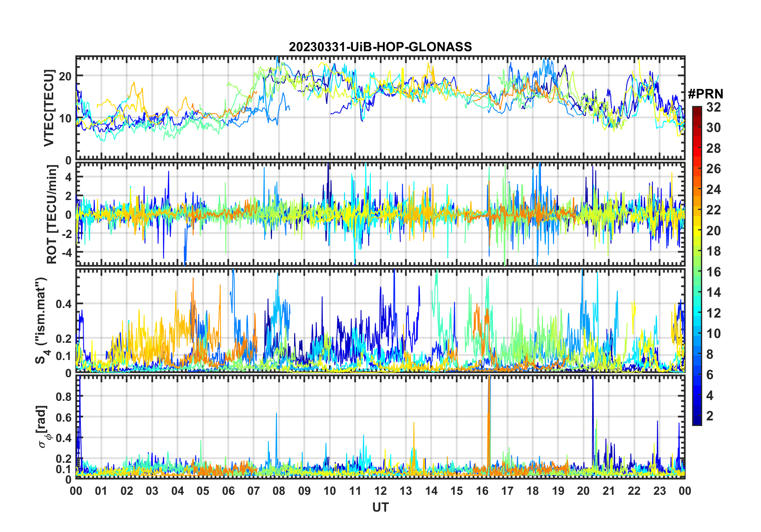Image resolution: width=761 pixels, height=532 pixels.
Task: Click the dark red top of the PRN colorbar
Action: (697, 110)
